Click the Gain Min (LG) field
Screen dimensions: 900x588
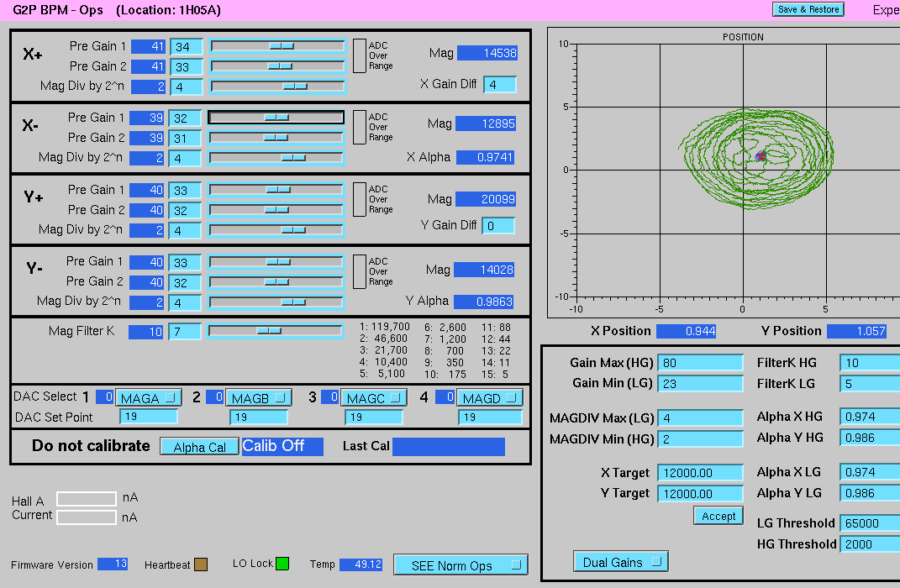click(700, 383)
